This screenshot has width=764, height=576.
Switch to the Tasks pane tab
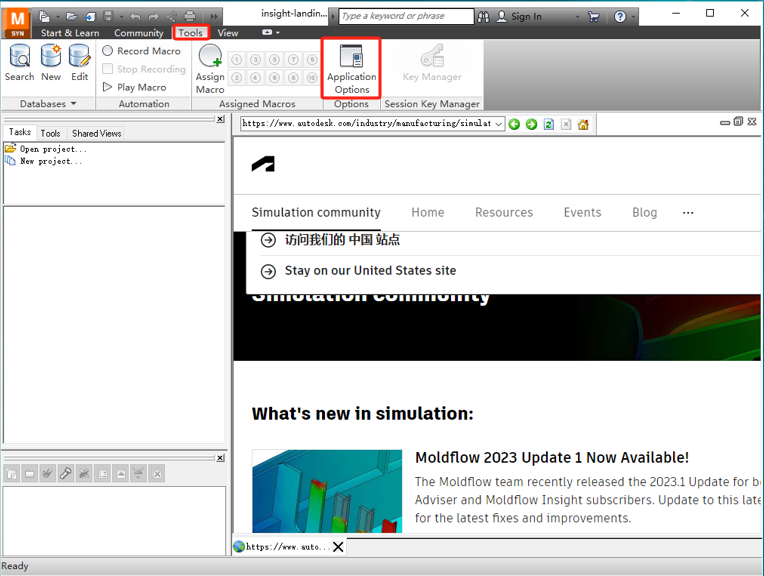point(19,132)
